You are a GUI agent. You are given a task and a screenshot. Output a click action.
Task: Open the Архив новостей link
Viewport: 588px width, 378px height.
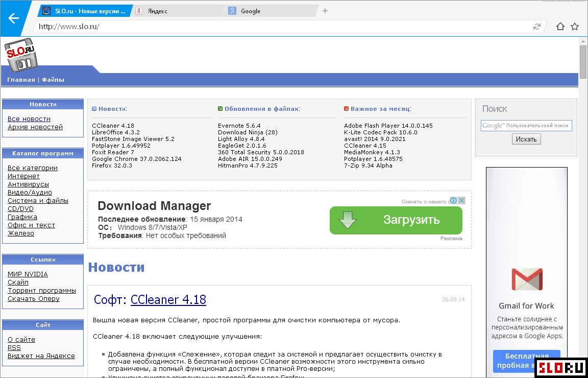(x=35, y=127)
